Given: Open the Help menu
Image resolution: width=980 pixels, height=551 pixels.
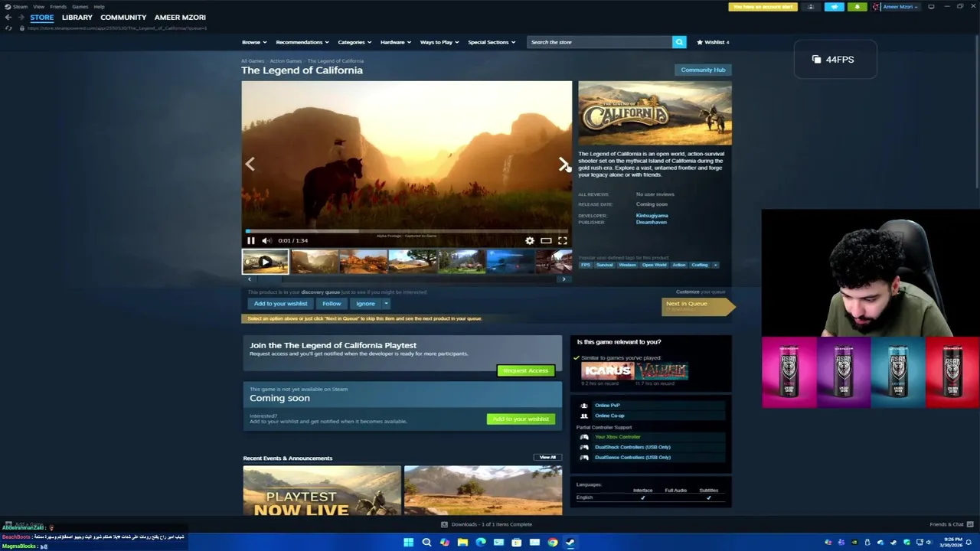Looking at the screenshot, I should (x=99, y=6).
